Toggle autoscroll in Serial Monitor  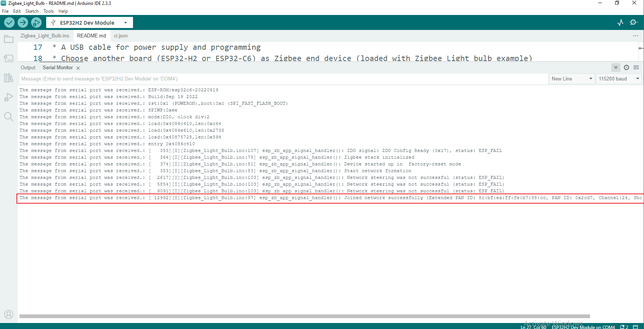click(x=616, y=67)
